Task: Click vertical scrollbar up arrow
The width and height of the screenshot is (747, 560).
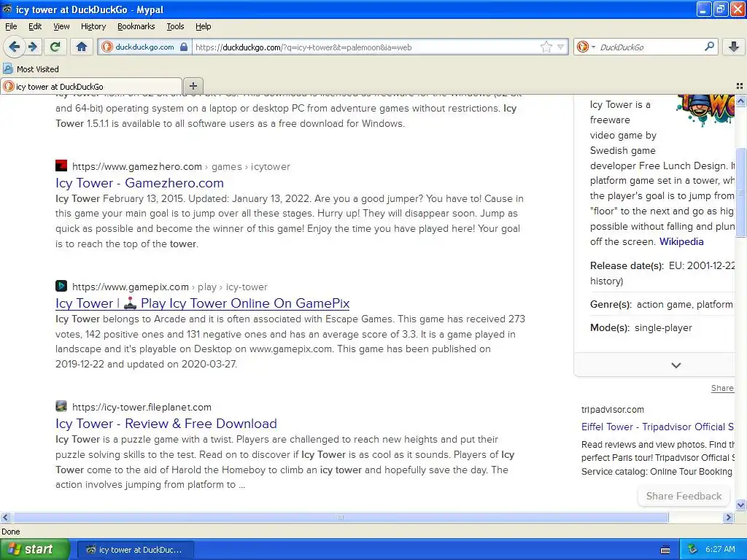Action: pos(740,101)
